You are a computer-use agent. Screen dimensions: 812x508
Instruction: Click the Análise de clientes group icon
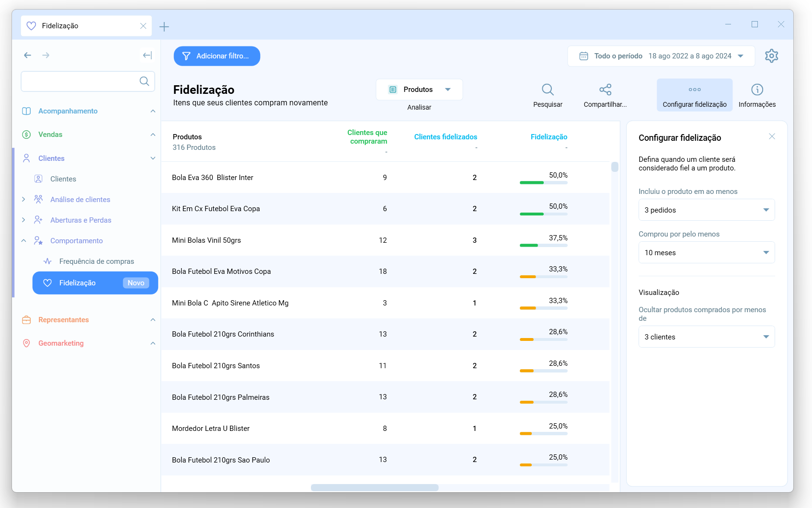pos(38,199)
